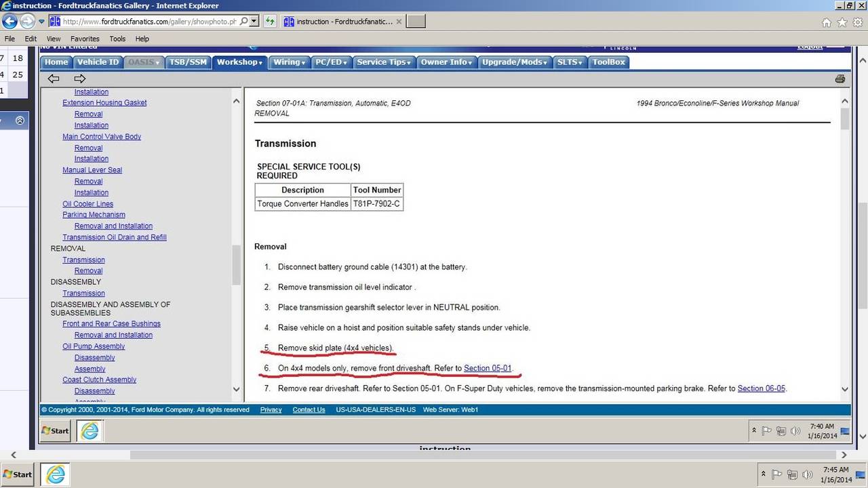This screenshot has width=868, height=488.
Task: Open the Transmission Oil Drain and Refill link
Action: (x=115, y=237)
